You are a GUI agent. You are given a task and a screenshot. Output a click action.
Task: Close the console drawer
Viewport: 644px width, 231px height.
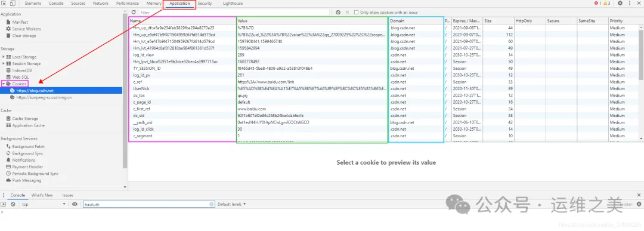(639, 195)
